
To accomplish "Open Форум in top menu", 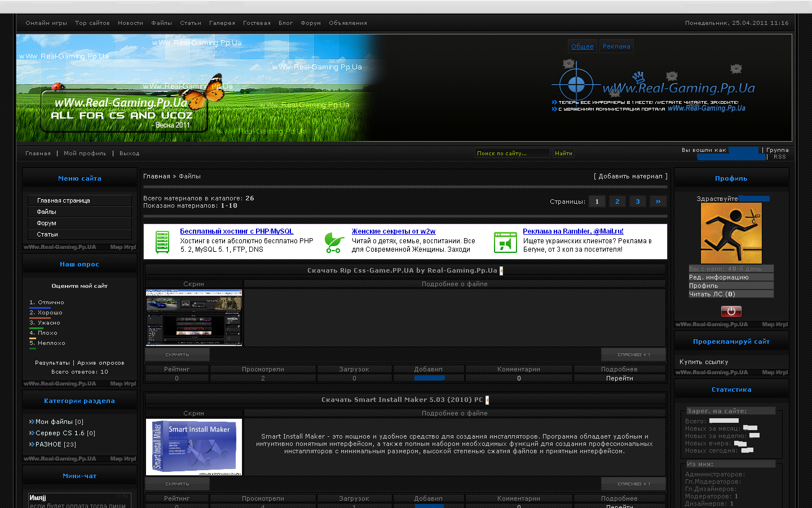I will click(311, 23).
